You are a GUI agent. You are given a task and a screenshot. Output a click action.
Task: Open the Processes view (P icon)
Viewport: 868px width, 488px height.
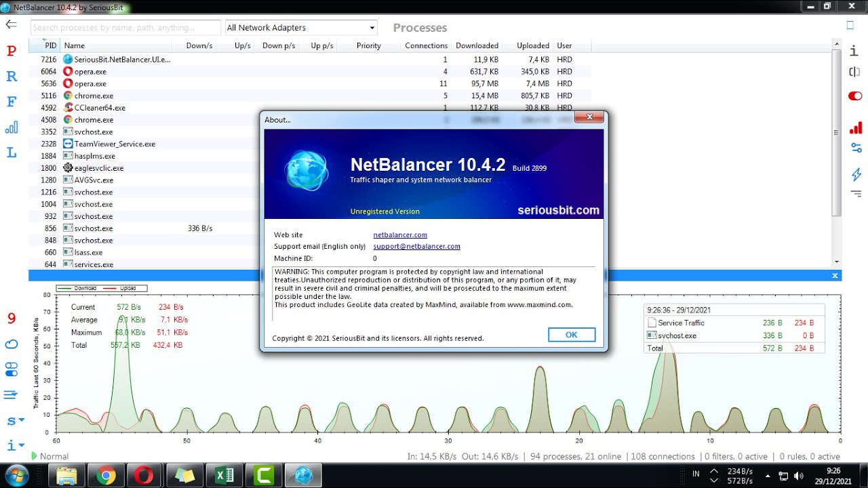[x=11, y=51]
